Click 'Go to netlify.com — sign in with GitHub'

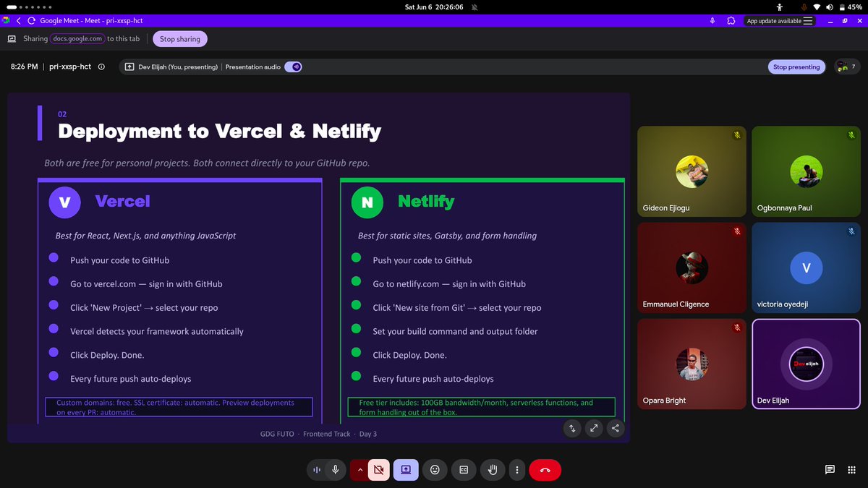click(449, 284)
